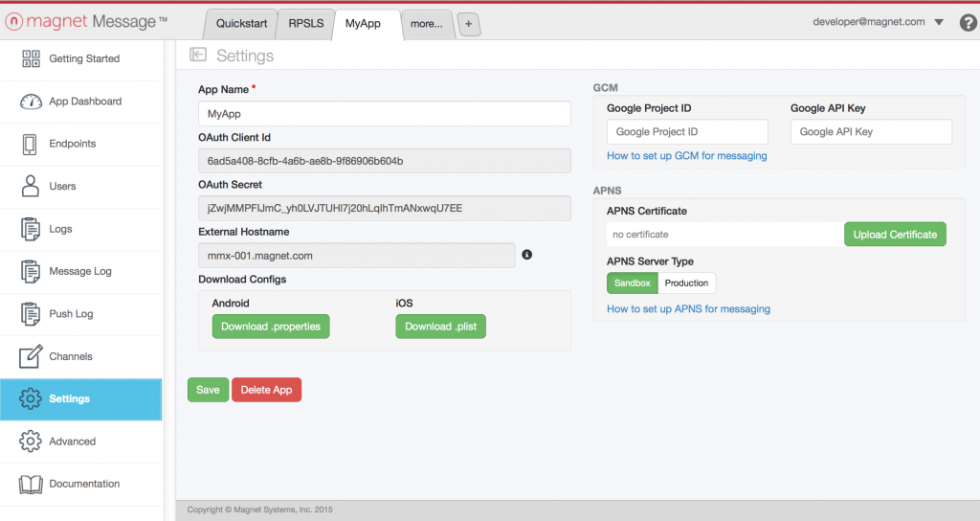Click the developer@magnet.com account text
The image size is (980, 521).
pyautogui.click(x=869, y=22)
